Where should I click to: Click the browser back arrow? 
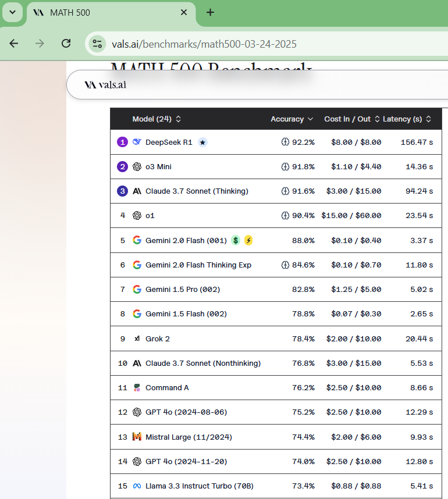(14, 43)
